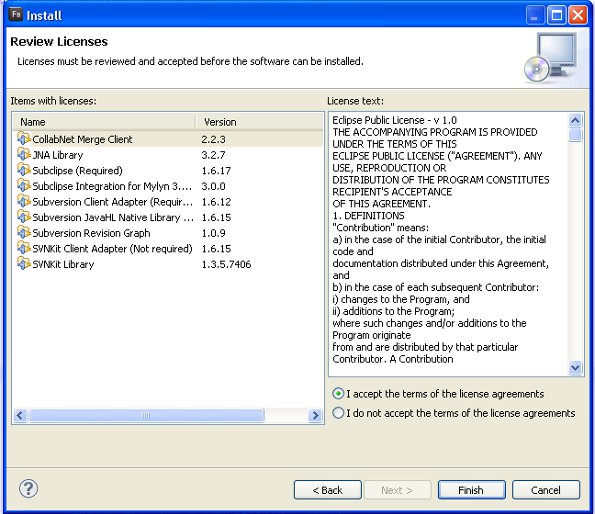
Task: Minimize the Install window
Action: (x=535, y=15)
